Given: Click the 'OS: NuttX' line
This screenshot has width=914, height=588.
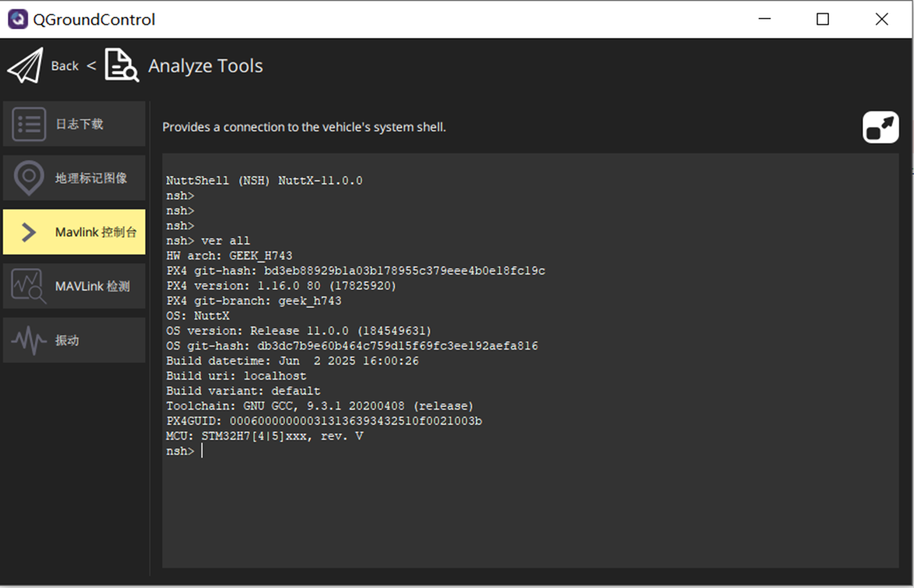Looking at the screenshot, I should coord(198,316).
